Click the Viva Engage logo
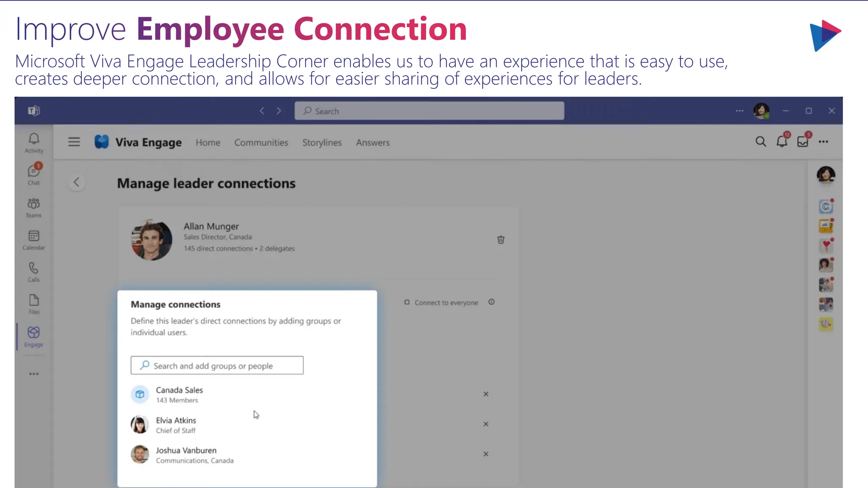868x488 pixels. [x=102, y=141]
